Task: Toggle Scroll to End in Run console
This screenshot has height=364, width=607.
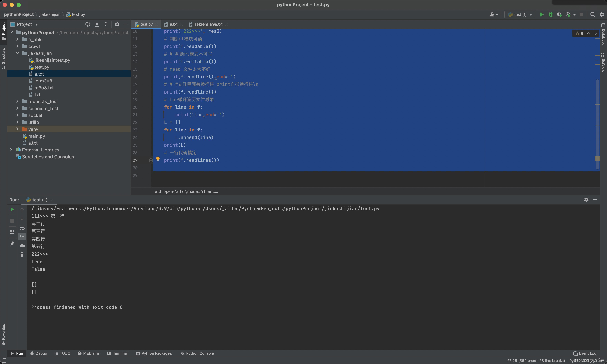Action: [x=22, y=237]
